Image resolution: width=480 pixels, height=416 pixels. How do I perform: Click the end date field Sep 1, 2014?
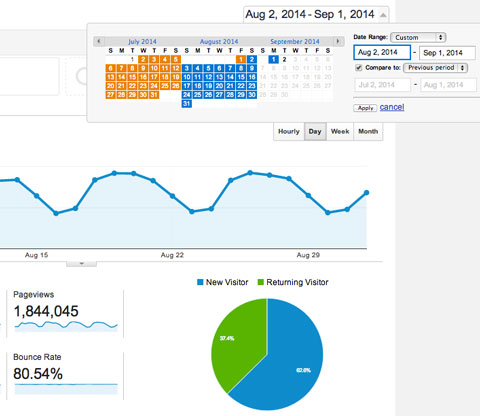point(447,53)
